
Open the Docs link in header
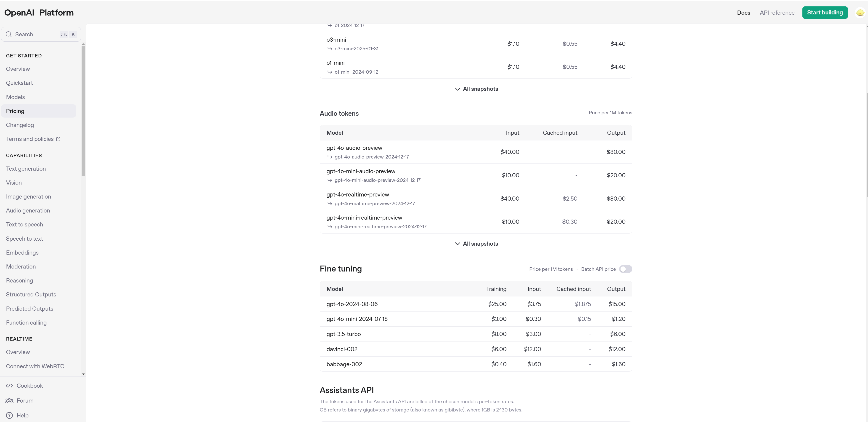(744, 13)
